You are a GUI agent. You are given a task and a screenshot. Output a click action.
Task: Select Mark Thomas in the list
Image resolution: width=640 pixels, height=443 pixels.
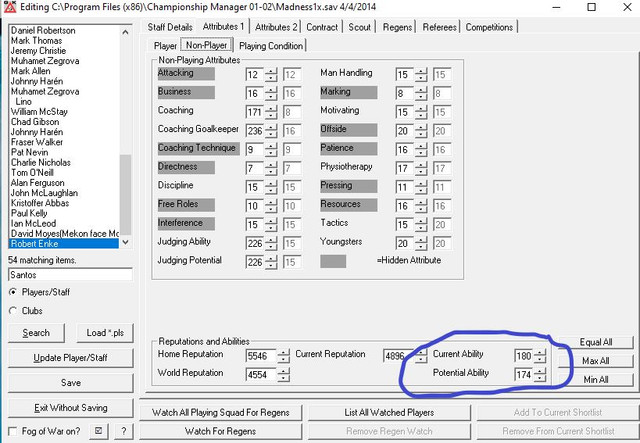[36, 41]
